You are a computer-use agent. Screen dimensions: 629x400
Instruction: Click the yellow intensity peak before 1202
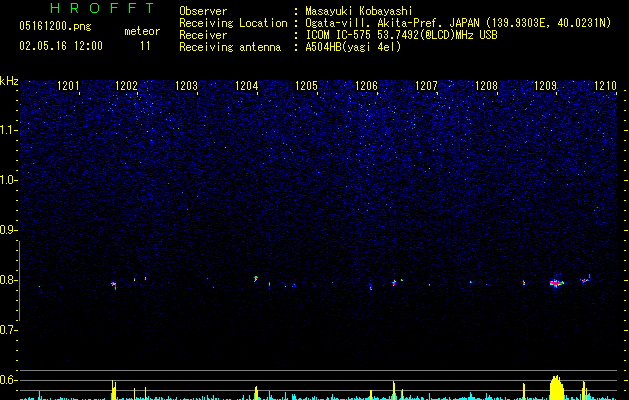click(114, 390)
